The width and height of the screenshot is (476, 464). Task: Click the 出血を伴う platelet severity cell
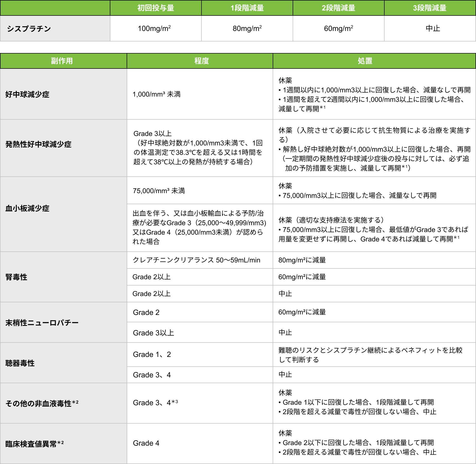click(x=200, y=228)
